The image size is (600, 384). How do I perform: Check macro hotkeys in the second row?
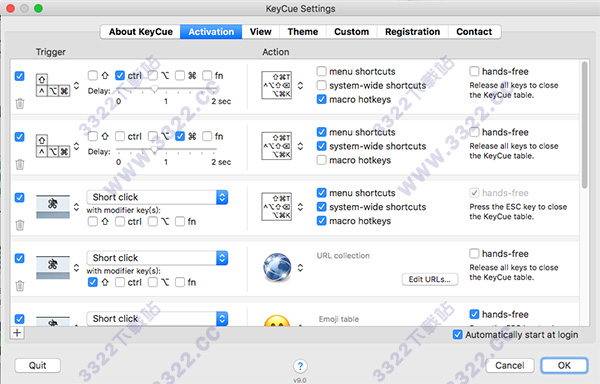(322, 160)
